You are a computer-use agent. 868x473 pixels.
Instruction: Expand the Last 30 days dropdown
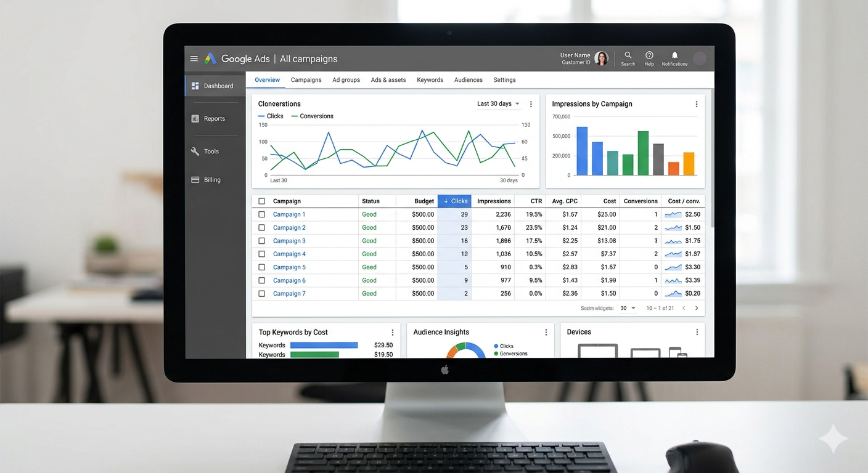coord(498,104)
